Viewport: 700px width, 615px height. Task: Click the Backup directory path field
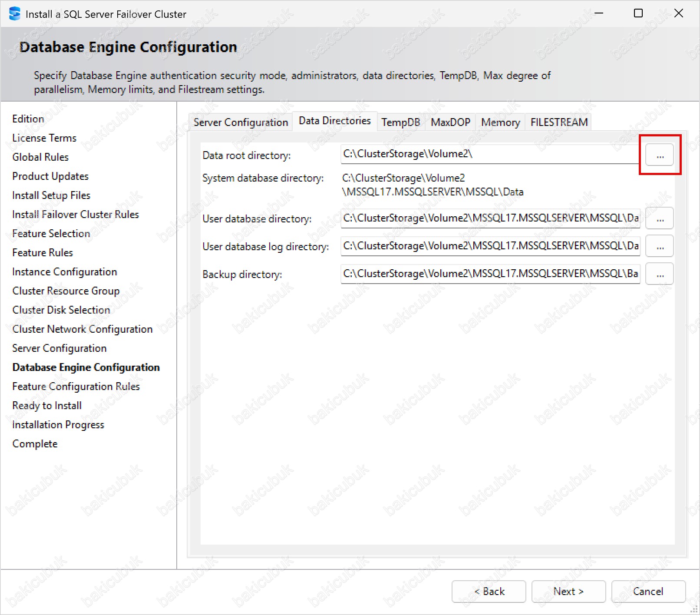490,274
